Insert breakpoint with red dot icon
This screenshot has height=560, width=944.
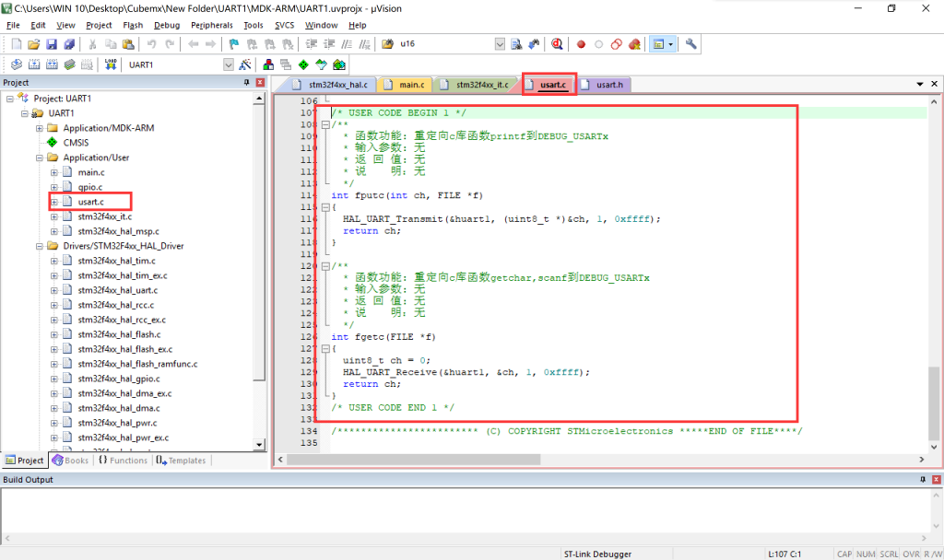[x=580, y=43]
